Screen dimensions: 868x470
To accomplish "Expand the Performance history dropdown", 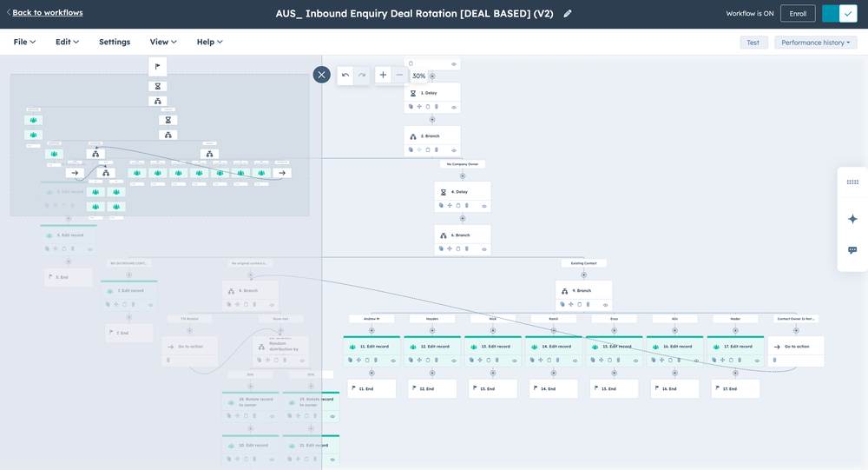I will click(815, 43).
